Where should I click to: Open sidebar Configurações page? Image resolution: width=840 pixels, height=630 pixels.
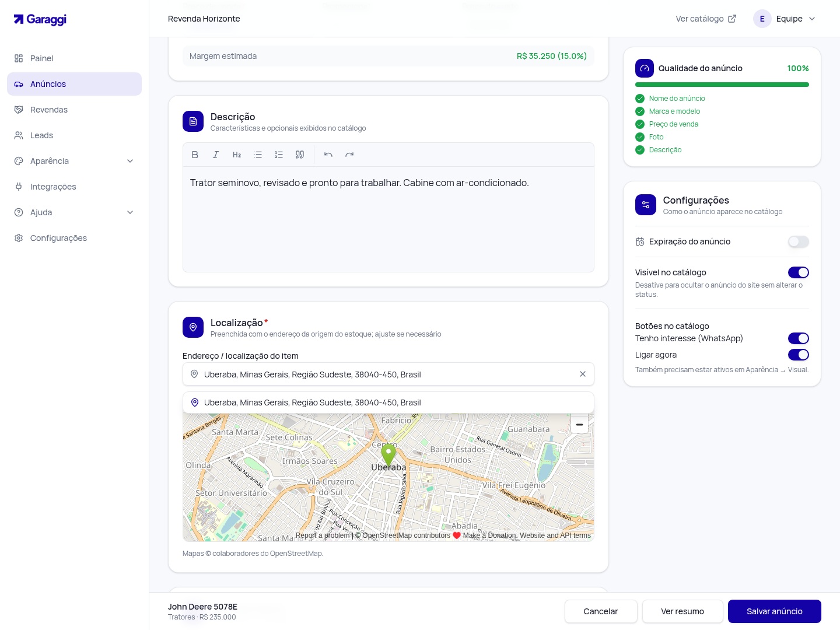point(74,238)
